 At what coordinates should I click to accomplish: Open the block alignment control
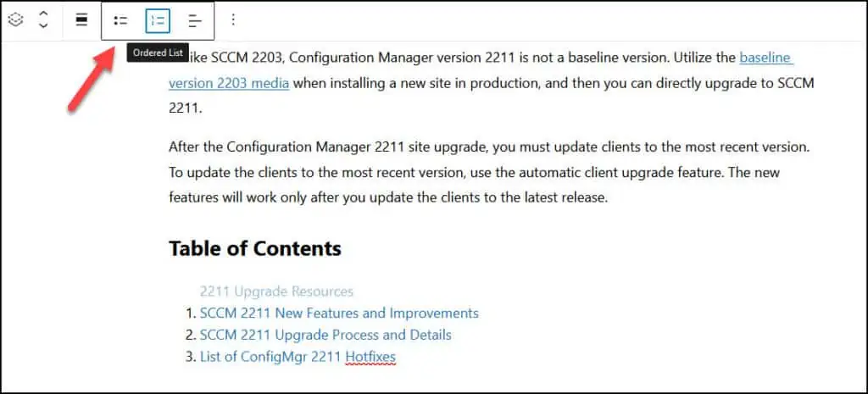[81, 20]
